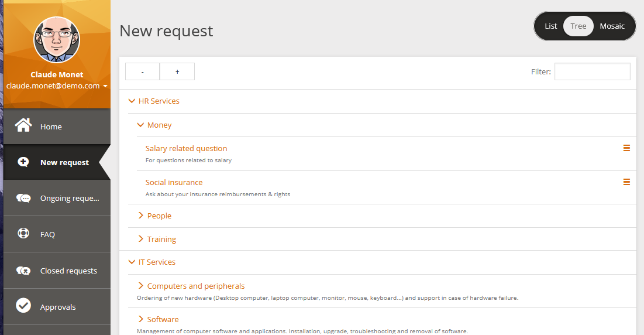644x335 pixels.
Task: Expand all with the plus button
Action: pyautogui.click(x=177, y=71)
